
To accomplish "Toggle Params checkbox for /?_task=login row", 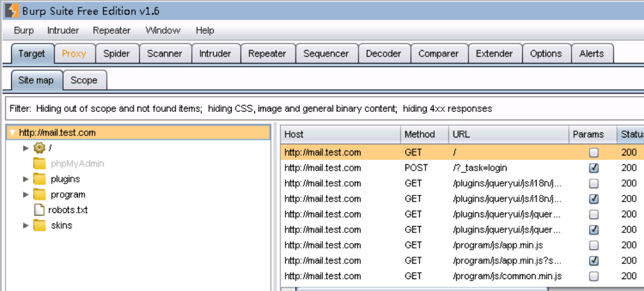I will [x=593, y=168].
